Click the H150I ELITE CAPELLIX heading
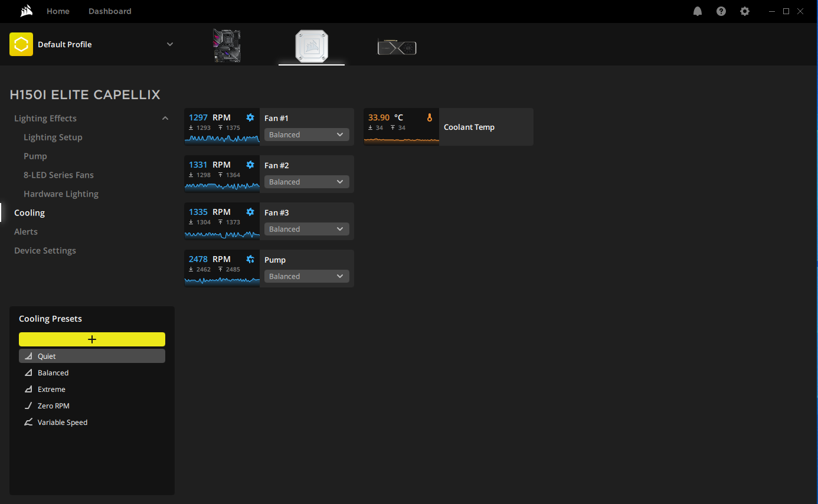Viewport: 818px width, 504px height. pos(85,95)
